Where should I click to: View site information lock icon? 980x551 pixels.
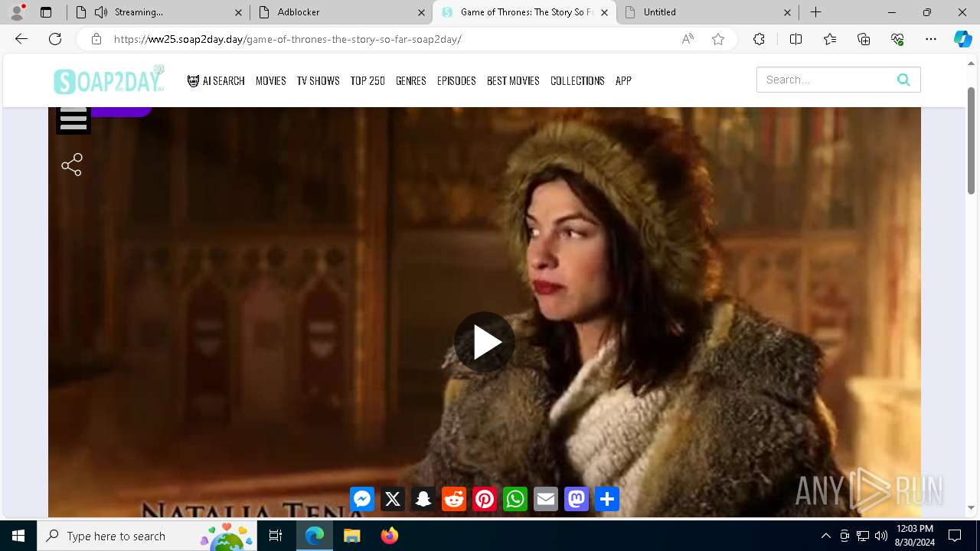click(96, 39)
